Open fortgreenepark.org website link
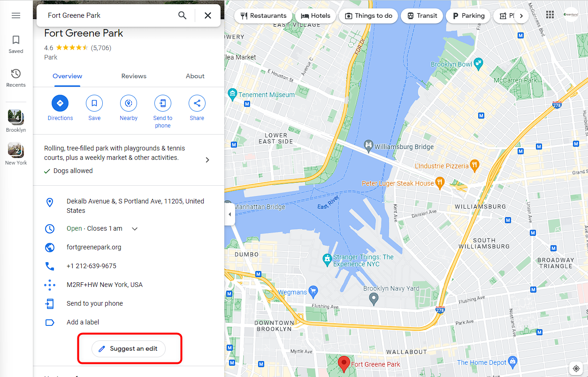Screen dimensions: 588x377 (94, 247)
